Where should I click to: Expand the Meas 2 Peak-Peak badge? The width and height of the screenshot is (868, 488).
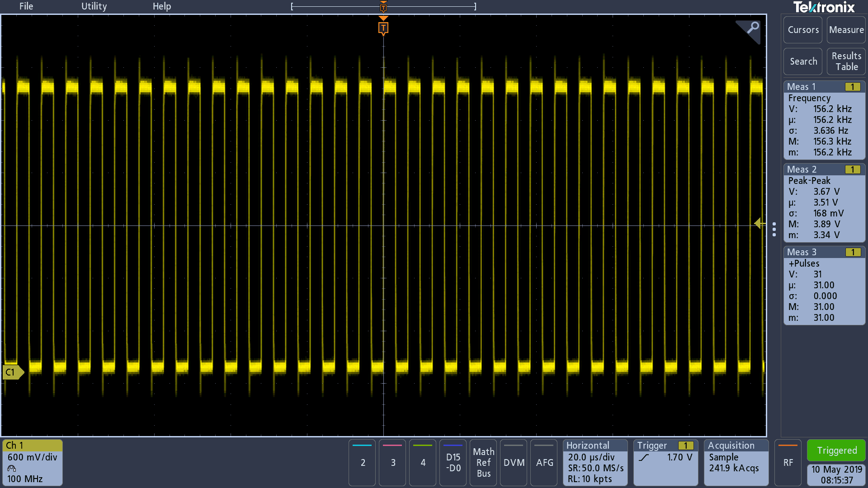(823, 202)
